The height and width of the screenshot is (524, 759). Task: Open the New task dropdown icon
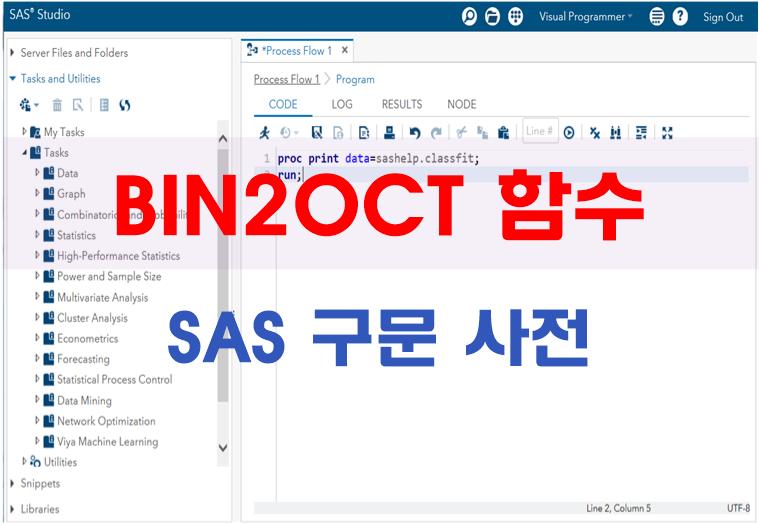[29, 105]
